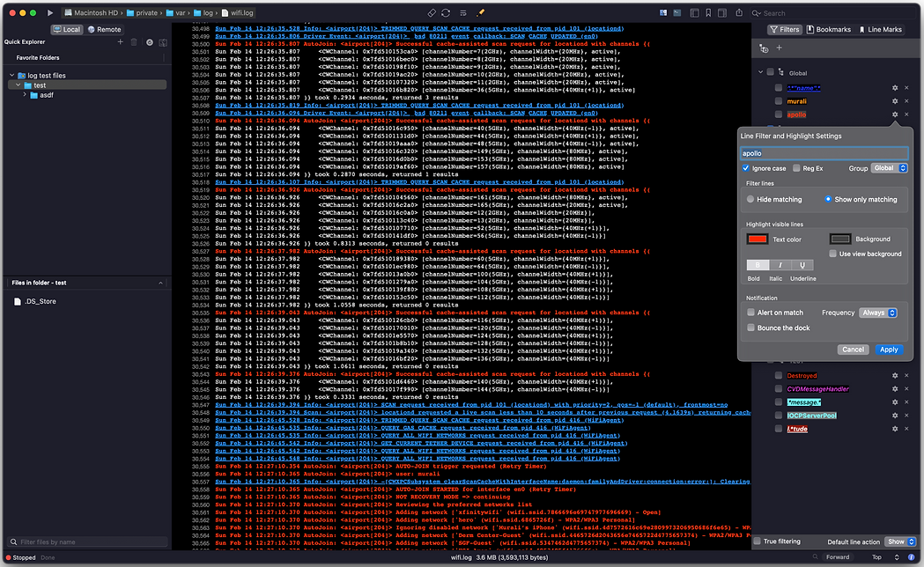This screenshot has width=924, height=567.
Task: Switch to the Remote tab
Action: click(104, 29)
